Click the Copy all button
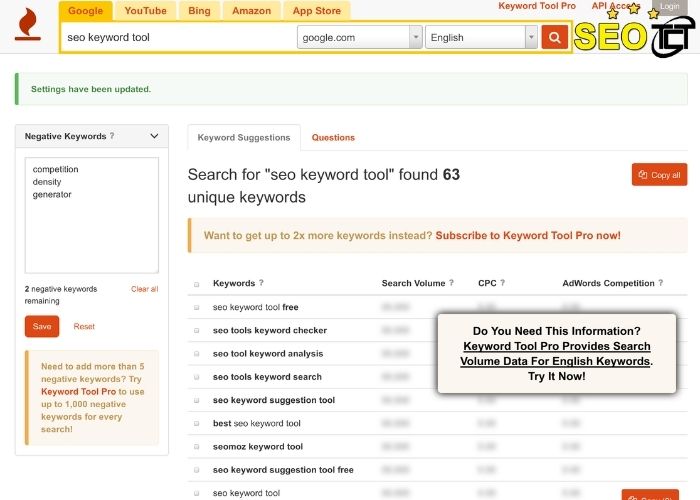Screen dimensions: 700x500 659,175
